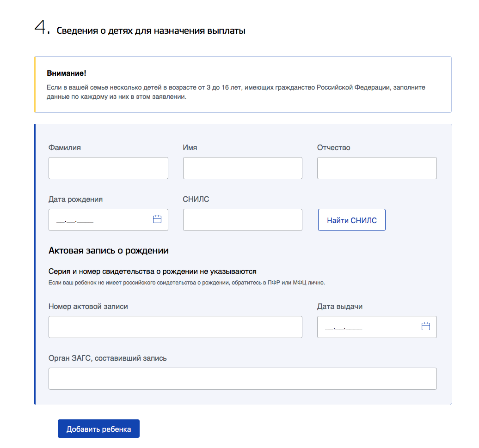
Task: Open calendar picker for Дата рождения
Action: 157,219
